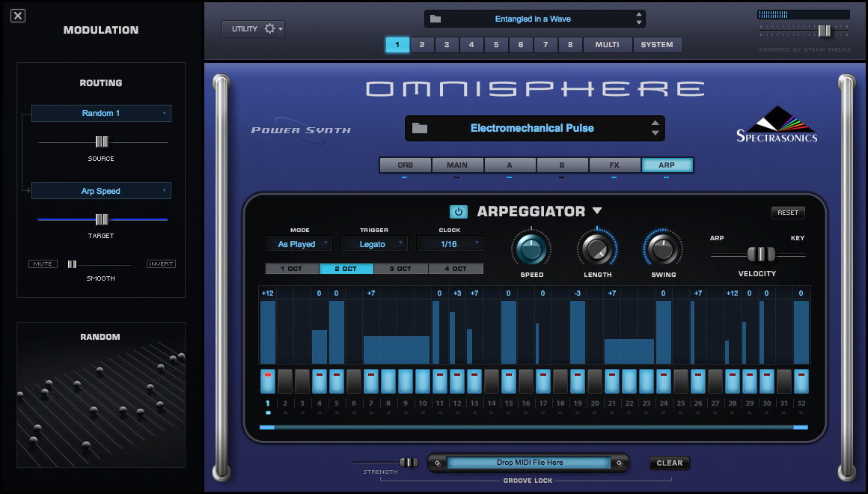Set range to 1 OCT
The height and width of the screenshot is (494, 868).
tap(292, 269)
